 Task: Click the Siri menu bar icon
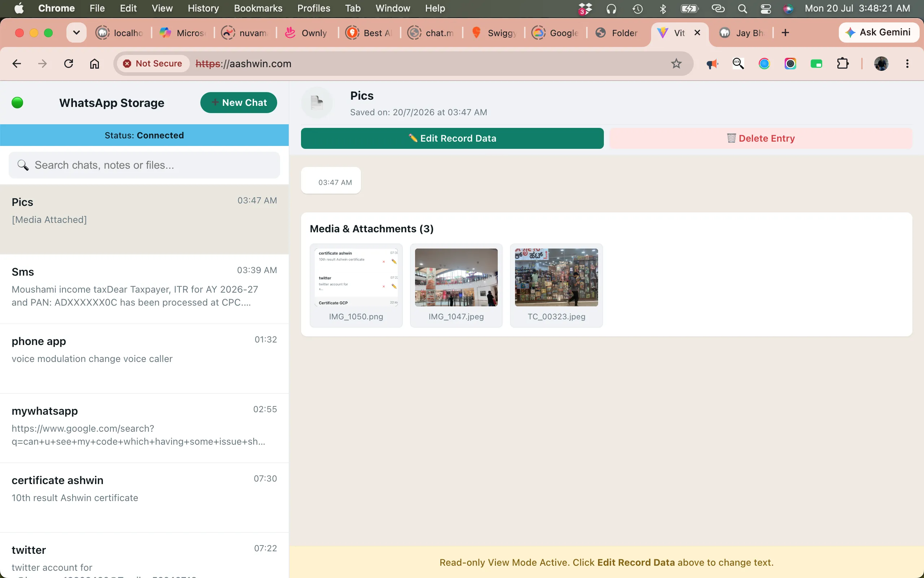coord(788,8)
